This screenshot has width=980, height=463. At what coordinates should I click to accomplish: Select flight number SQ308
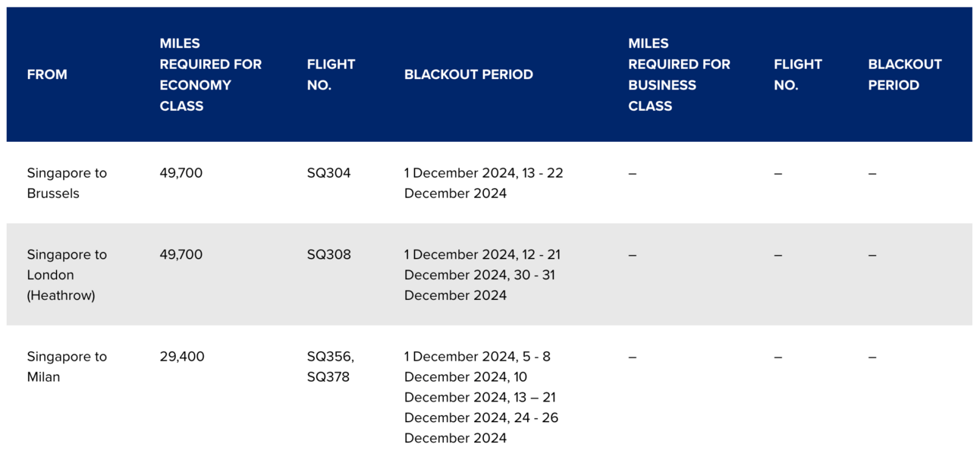[329, 254]
